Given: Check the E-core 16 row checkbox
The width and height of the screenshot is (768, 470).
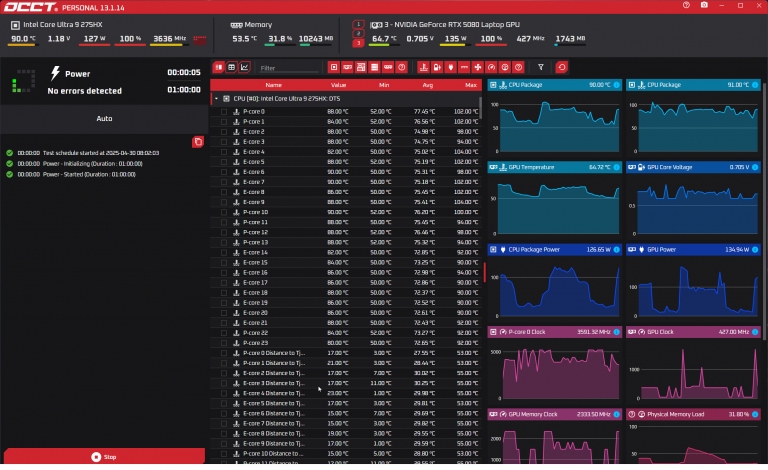Looking at the screenshot, I should pyautogui.click(x=224, y=273).
